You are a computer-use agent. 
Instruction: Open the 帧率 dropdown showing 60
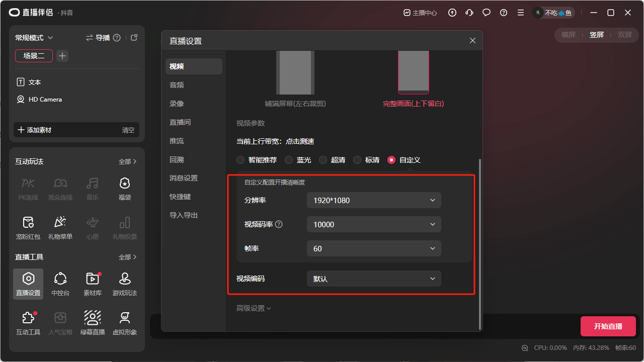[x=374, y=248]
